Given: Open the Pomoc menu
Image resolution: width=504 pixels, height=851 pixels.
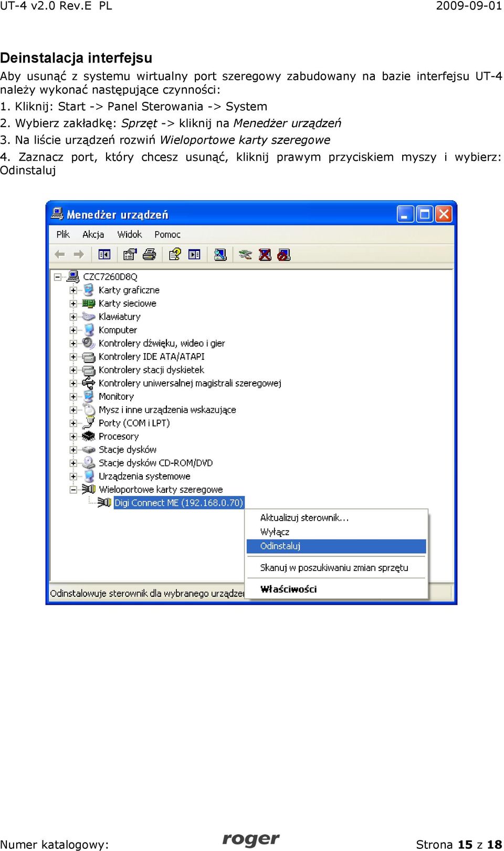Looking at the screenshot, I should click(x=167, y=234).
